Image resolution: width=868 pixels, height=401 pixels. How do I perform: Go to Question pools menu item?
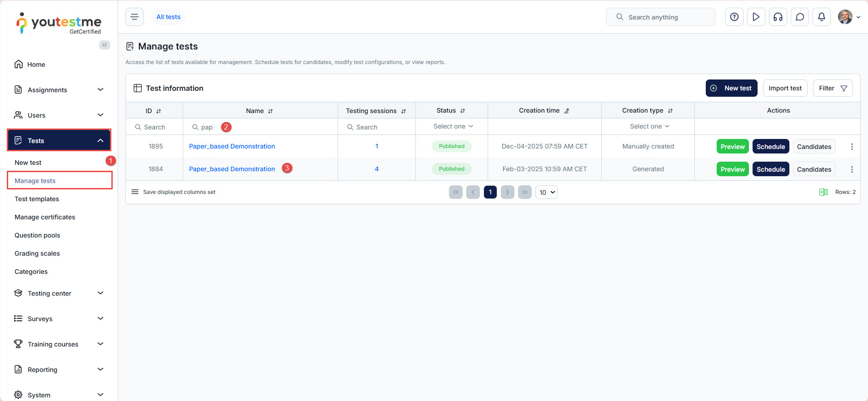click(x=37, y=235)
